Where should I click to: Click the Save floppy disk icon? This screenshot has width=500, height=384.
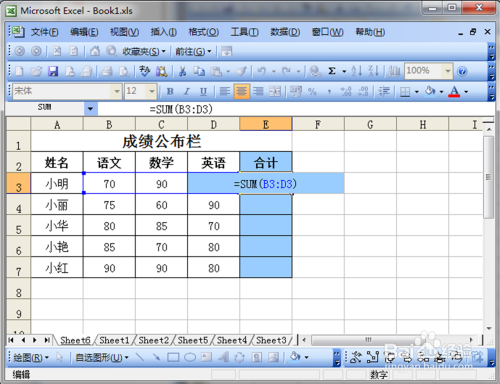pyautogui.click(x=53, y=71)
